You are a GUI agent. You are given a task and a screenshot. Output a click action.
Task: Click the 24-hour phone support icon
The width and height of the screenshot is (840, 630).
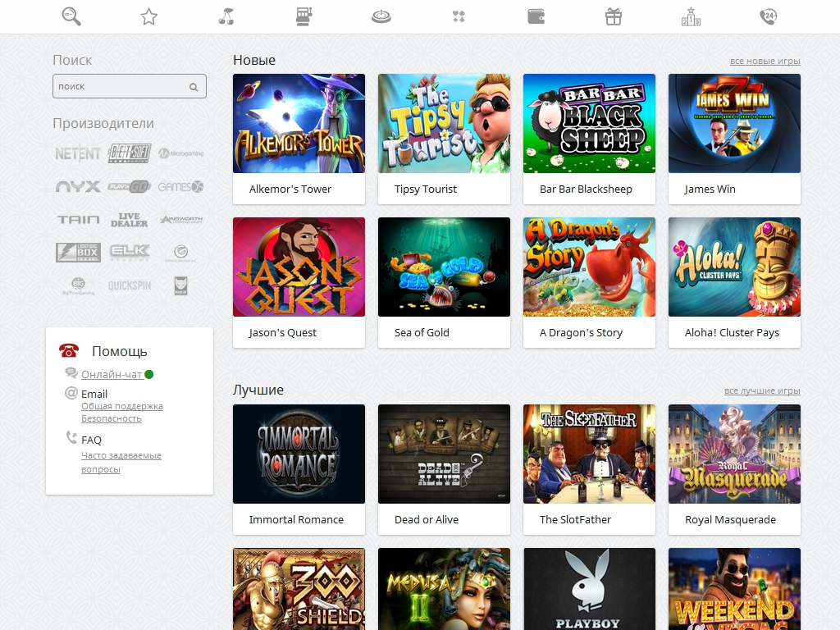click(x=769, y=16)
